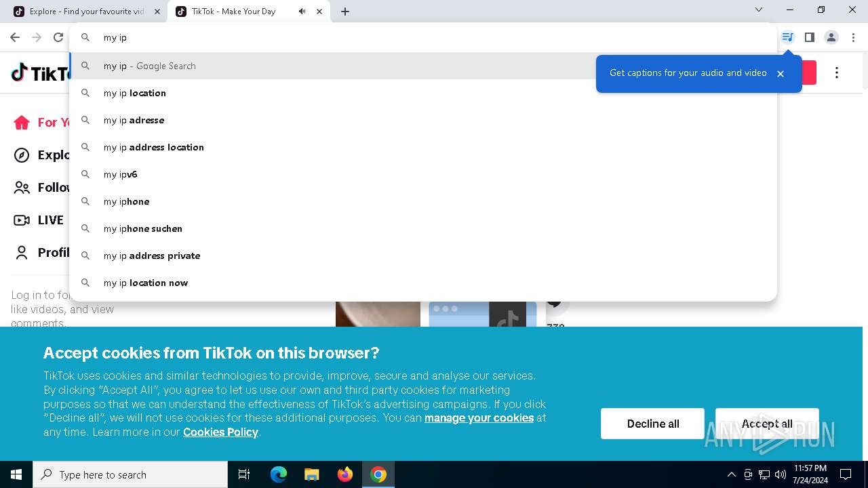Select 'my ip location' suggestion
Screen dimensions: 868x488
pyautogui.click(x=422, y=93)
